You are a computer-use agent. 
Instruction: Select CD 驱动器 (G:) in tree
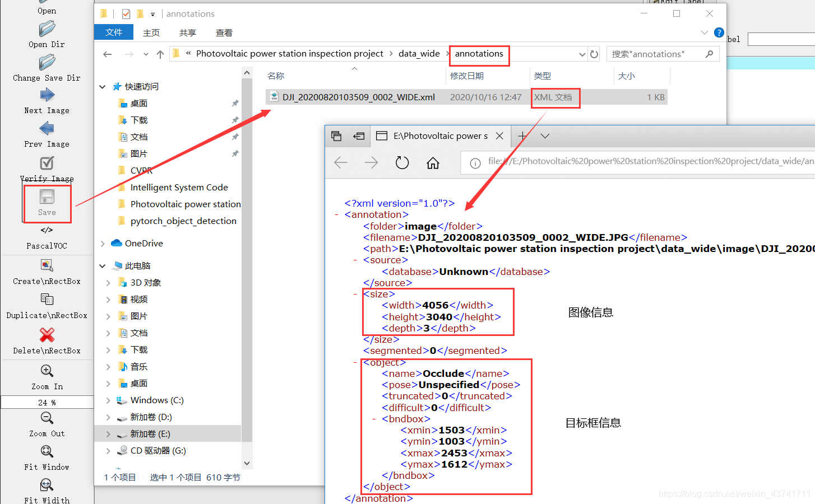coord(158,451)
